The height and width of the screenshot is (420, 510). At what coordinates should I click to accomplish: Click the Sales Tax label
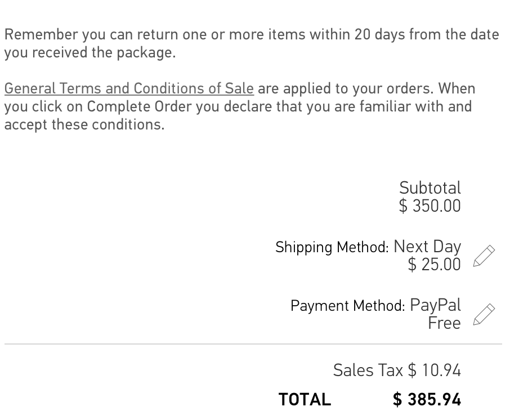pos(368,370)
